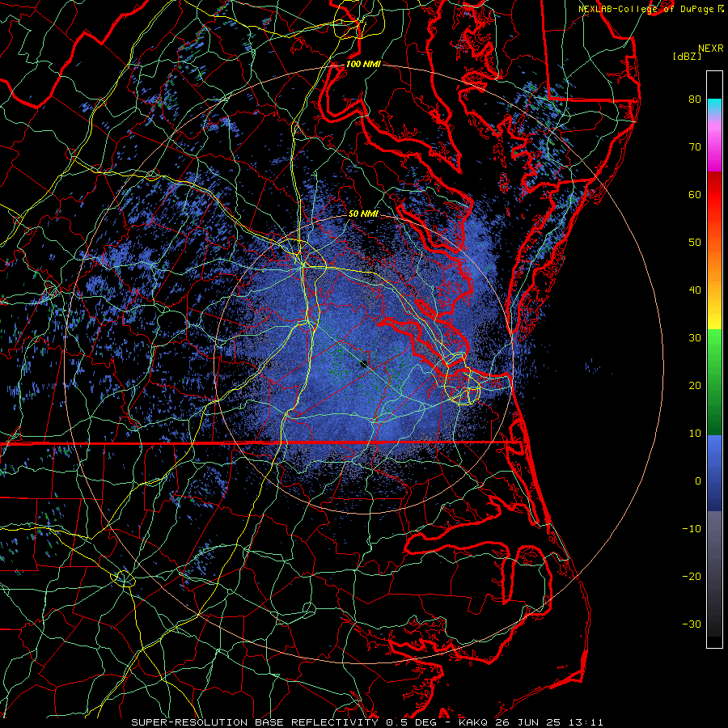The image size is (728, 728).
Task: Click the 40 value on the dBZ scale
Action: click(695, 290)
